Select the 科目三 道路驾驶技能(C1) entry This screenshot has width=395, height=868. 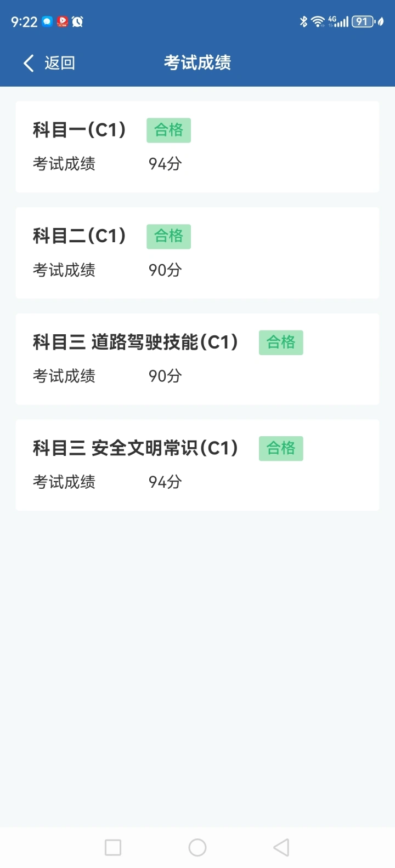pos(136,342)
